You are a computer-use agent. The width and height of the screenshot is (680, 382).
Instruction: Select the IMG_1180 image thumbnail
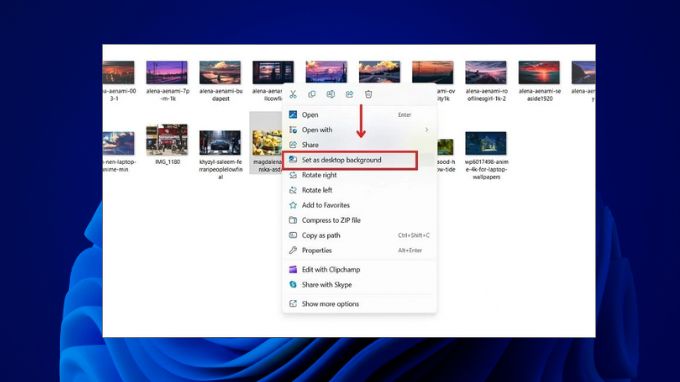pos(167,140)
